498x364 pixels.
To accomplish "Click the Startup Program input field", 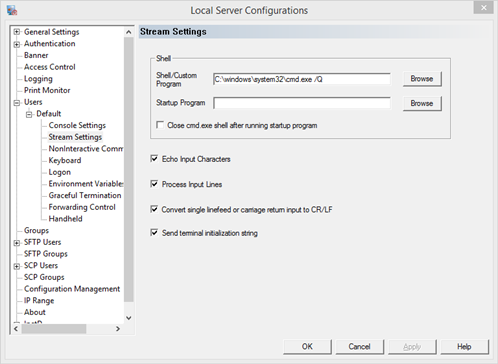I will (x=302, y=103).
